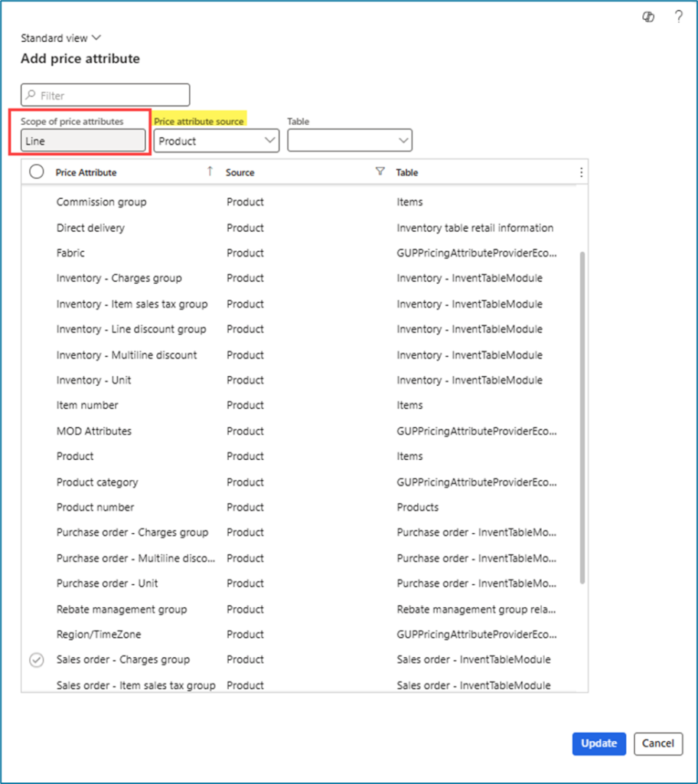Click the checkmark beside Sales order - Charges group
This screenshot has width=698, height=784.
point(36,659)
